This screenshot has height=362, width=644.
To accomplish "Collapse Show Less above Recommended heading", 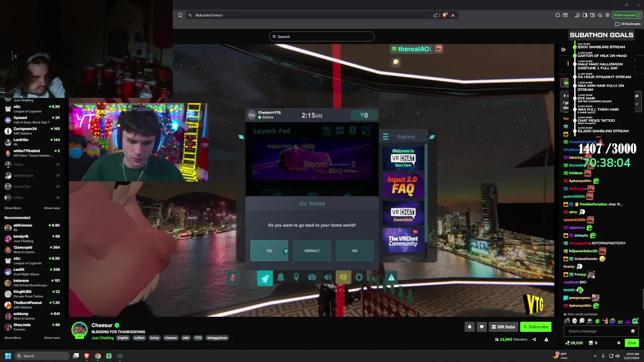I will [x=52, y=208].
